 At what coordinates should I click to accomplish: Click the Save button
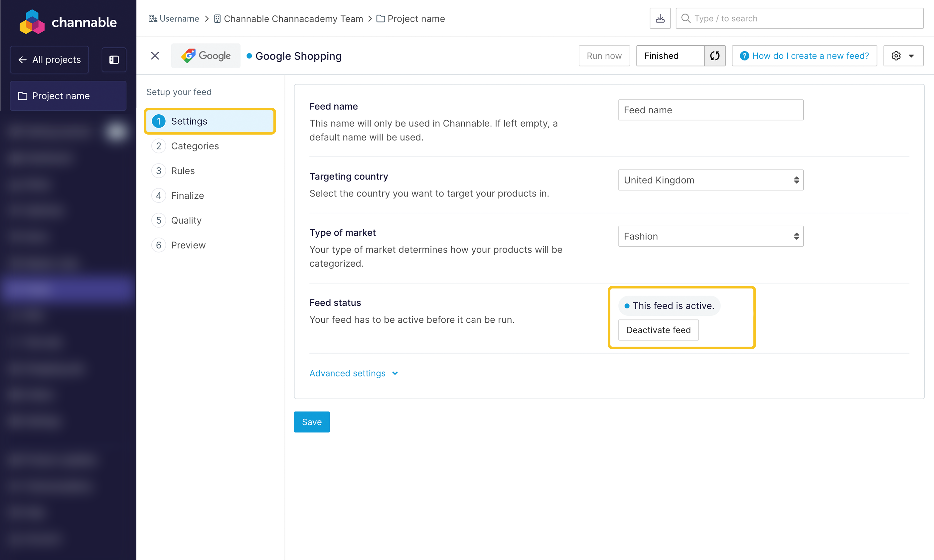[312, 422]
